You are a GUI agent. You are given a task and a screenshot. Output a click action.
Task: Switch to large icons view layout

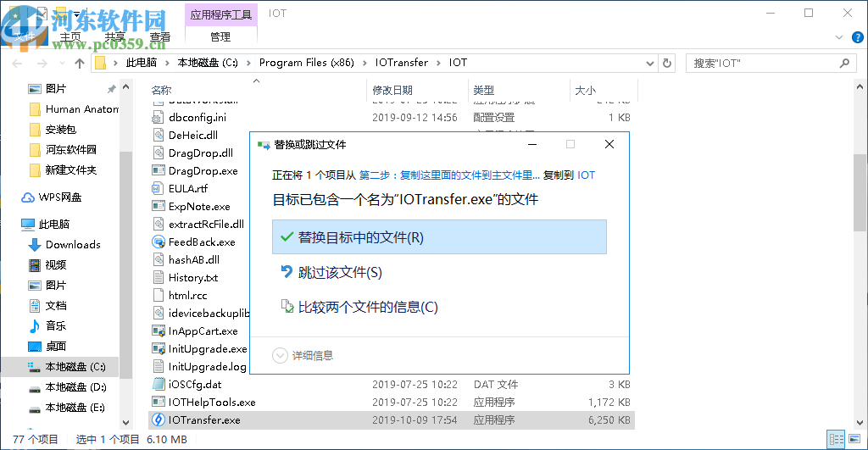pyautogui.click(x=854, y=440)
